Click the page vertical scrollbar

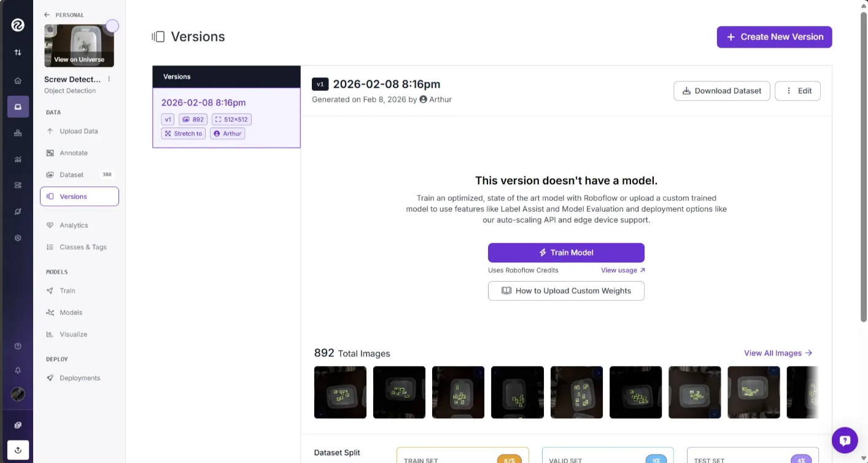coord(863,166)
